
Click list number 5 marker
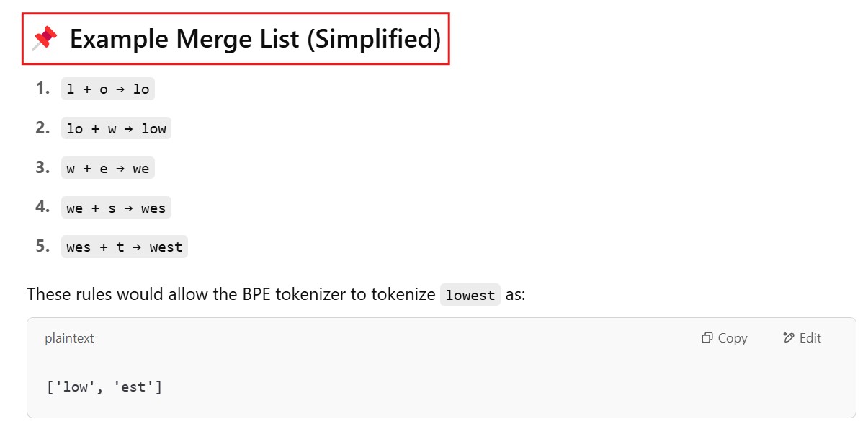tap(43, 247)
